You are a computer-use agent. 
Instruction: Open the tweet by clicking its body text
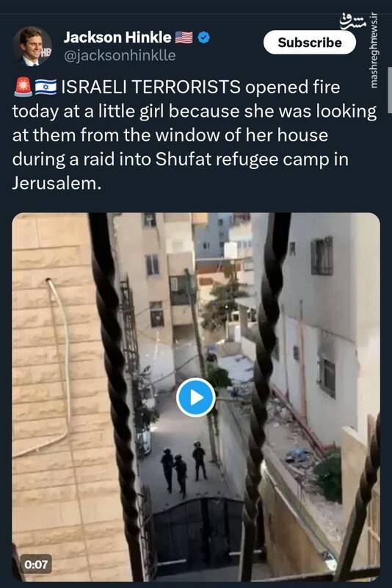tap(195, 135)
